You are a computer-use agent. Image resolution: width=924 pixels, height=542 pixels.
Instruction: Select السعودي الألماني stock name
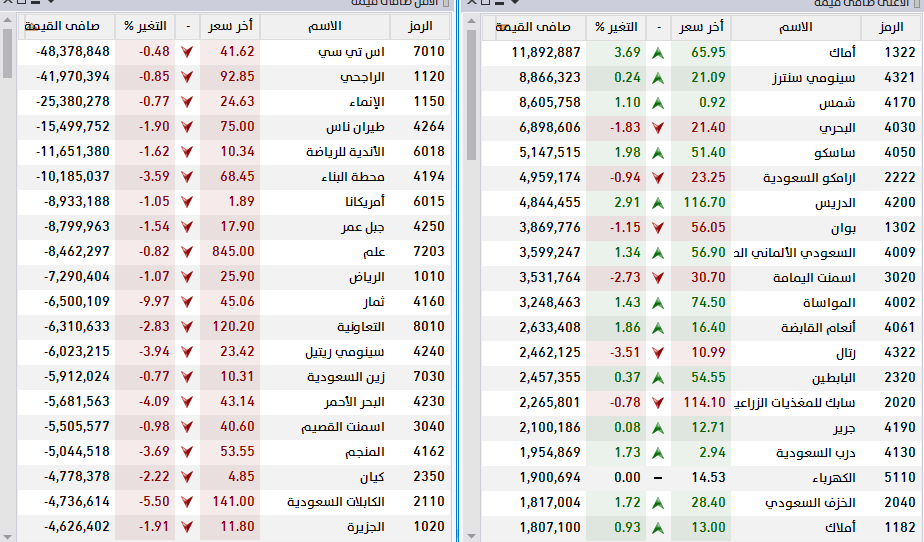coord(794,253)
